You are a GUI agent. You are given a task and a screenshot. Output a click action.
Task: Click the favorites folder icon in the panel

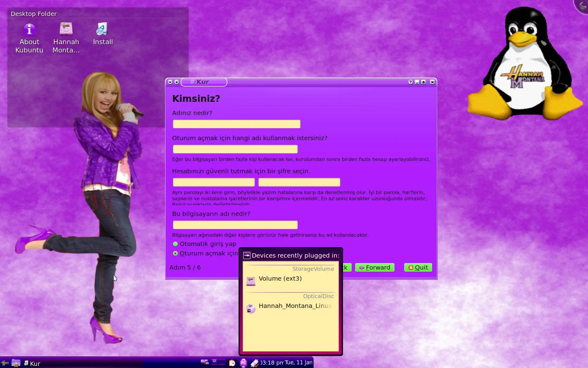[x=16, y=363]
